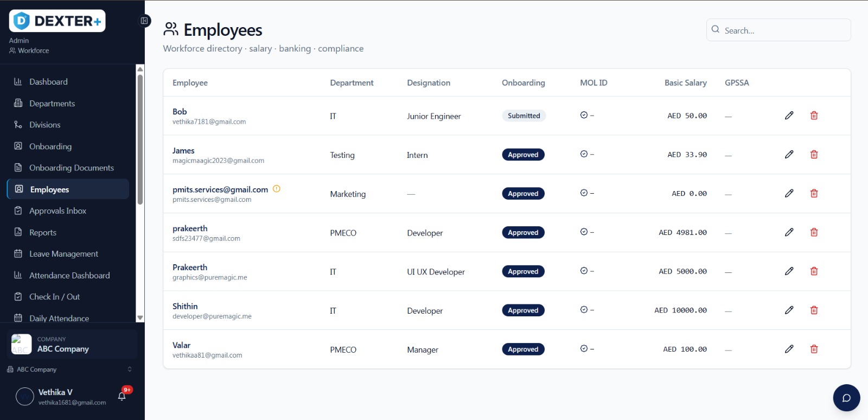This screenshot has height=420, width=868.
Task: Click pencil icon in James row
Action: 789,154
